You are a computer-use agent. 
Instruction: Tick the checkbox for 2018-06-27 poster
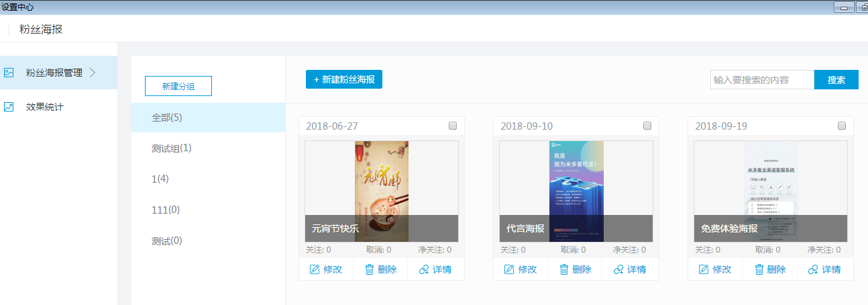(x=453, y=126)
